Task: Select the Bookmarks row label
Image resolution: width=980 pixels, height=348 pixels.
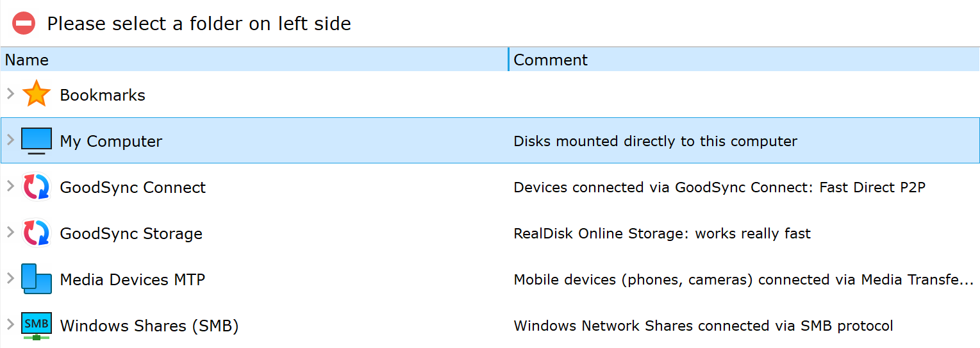Action: tap(103, 95)
